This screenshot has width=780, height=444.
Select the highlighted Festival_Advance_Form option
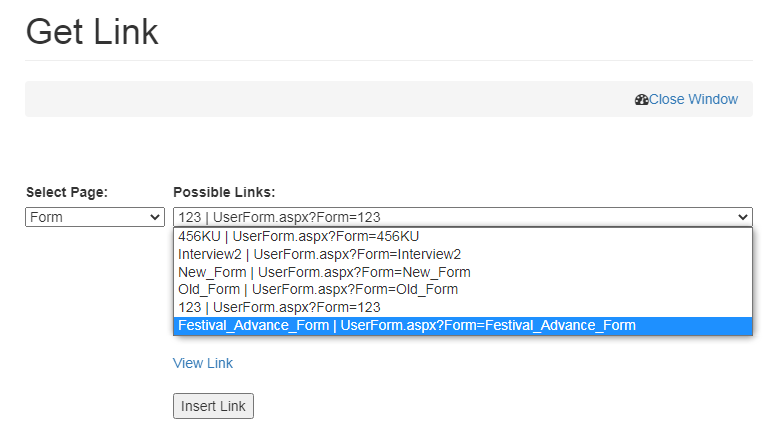406,326
